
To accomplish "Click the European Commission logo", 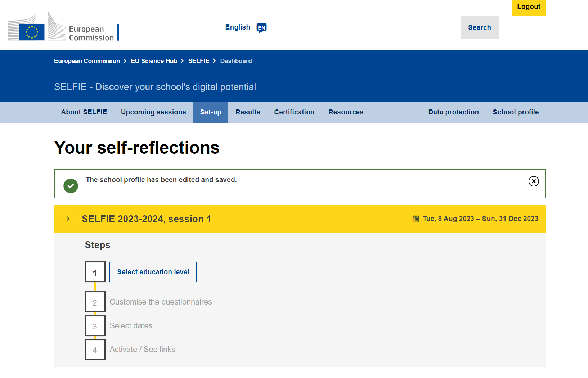I will (x=63, y=27).
